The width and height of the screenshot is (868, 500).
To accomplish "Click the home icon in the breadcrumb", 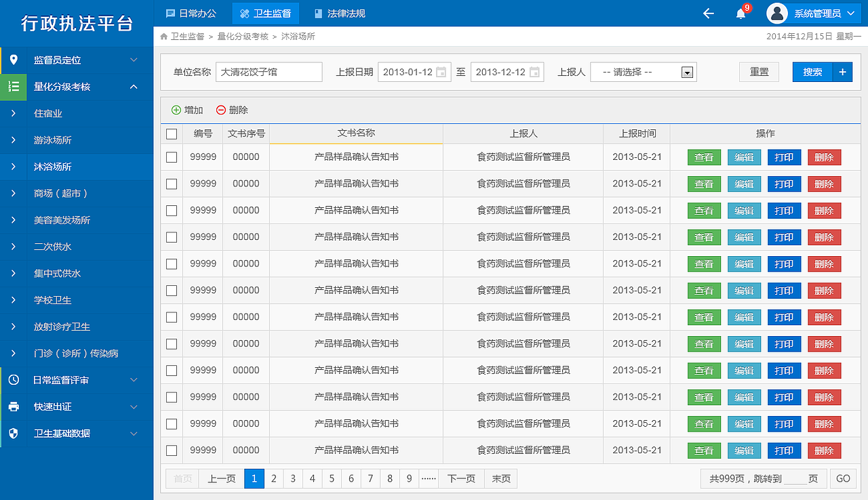I will click(163, 37).
